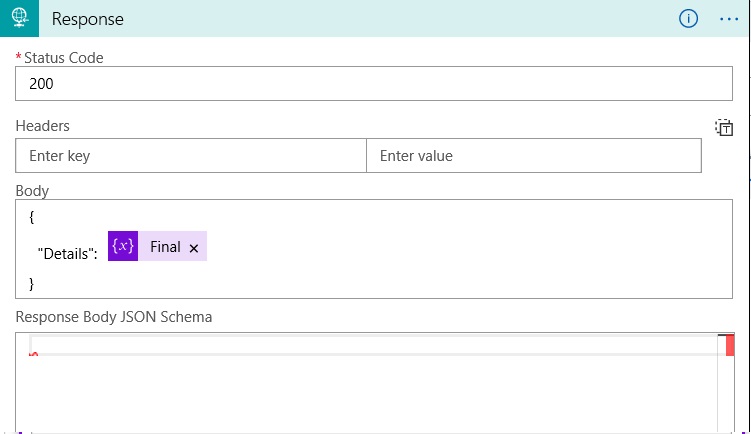Click the "Details": text in Body
The height and width of the screenshot is (434, 751).
68,253
